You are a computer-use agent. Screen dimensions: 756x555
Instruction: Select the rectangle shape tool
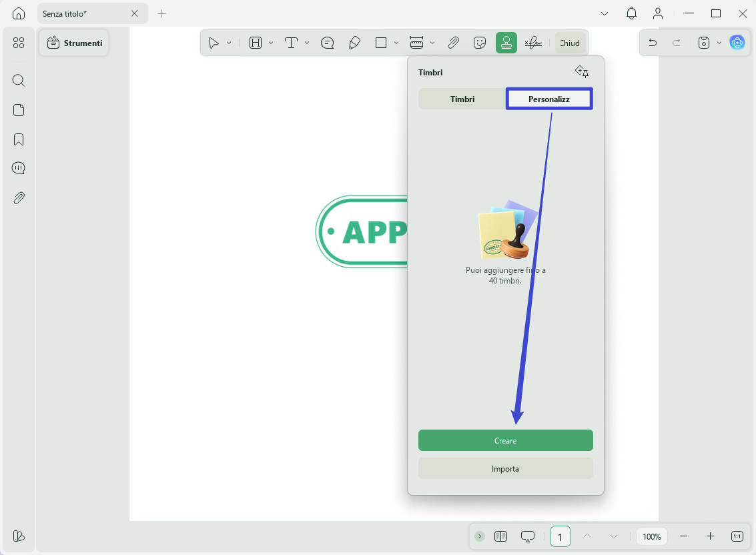[x=381, y=43]
